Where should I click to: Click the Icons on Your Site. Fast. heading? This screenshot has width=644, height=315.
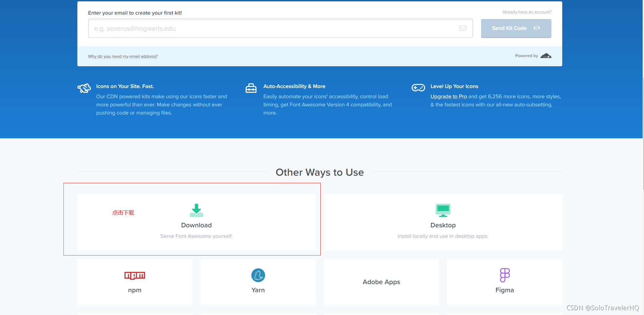point(125,86)
